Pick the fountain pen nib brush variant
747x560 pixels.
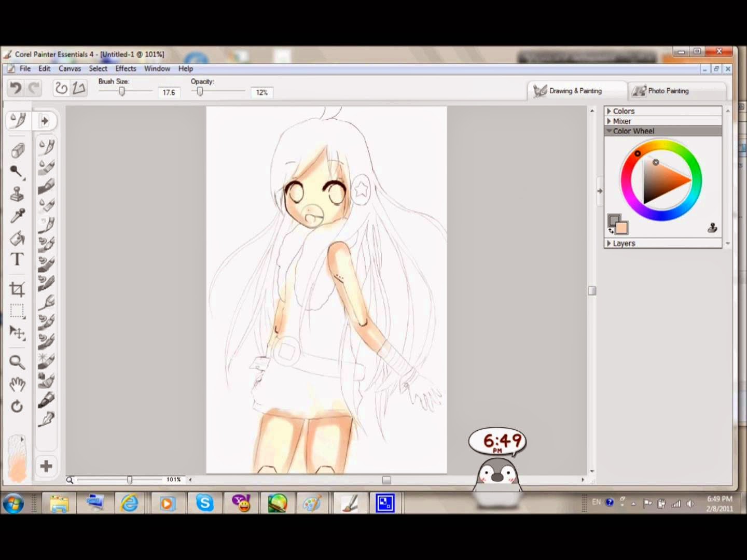tap(46, 400)
